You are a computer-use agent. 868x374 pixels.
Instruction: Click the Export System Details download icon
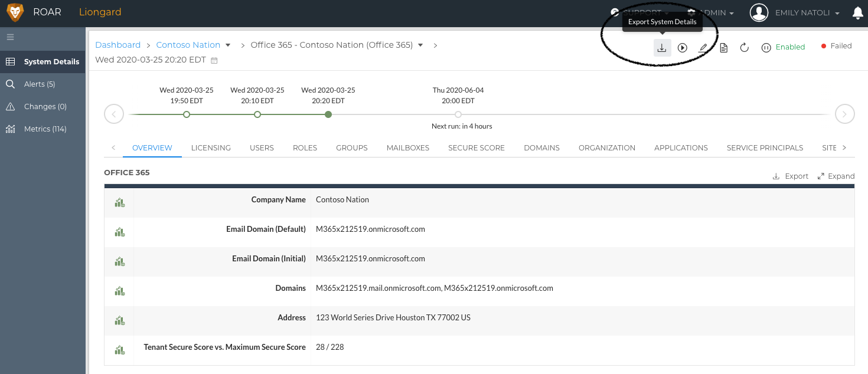pyautogui.click(x=662, y=48)
